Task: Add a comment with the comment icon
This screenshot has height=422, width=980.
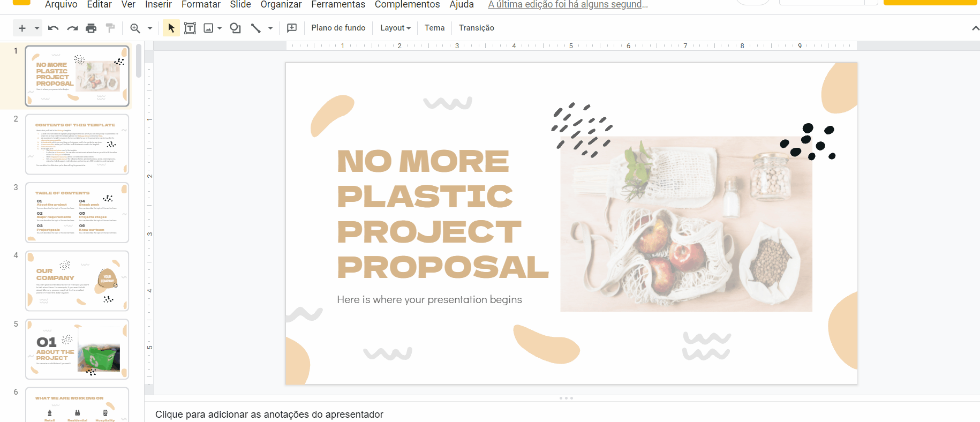Action: pos(292,28)
